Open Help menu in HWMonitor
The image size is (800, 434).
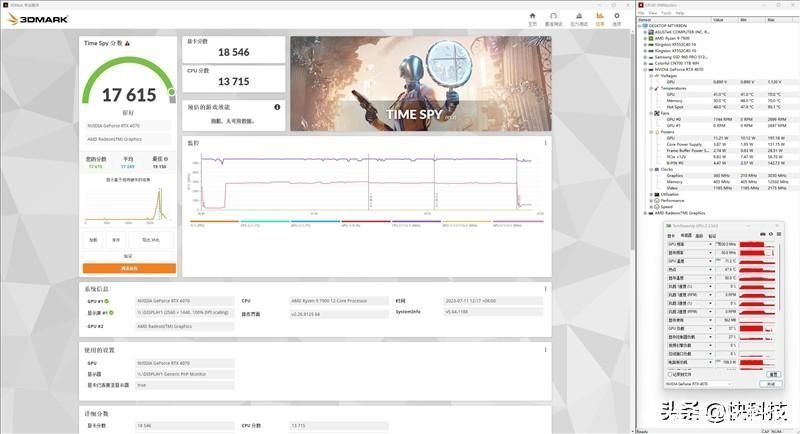680,13
